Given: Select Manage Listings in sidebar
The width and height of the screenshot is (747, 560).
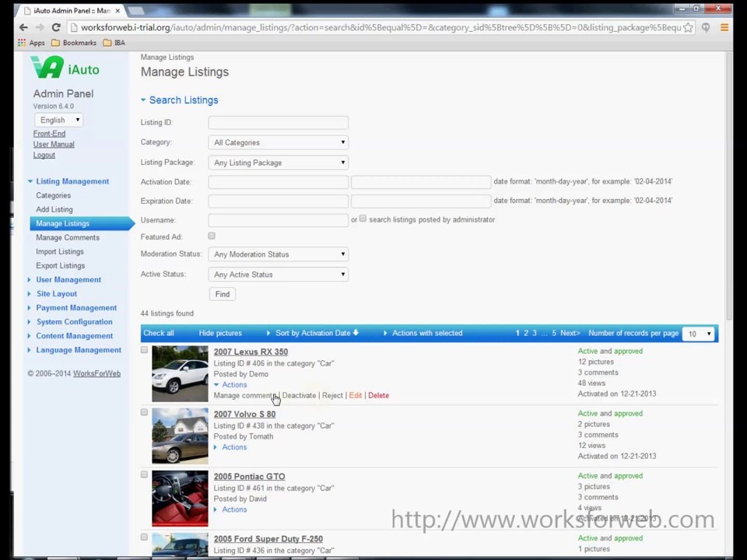Looking at the screenshot, I should pos(81,223).
